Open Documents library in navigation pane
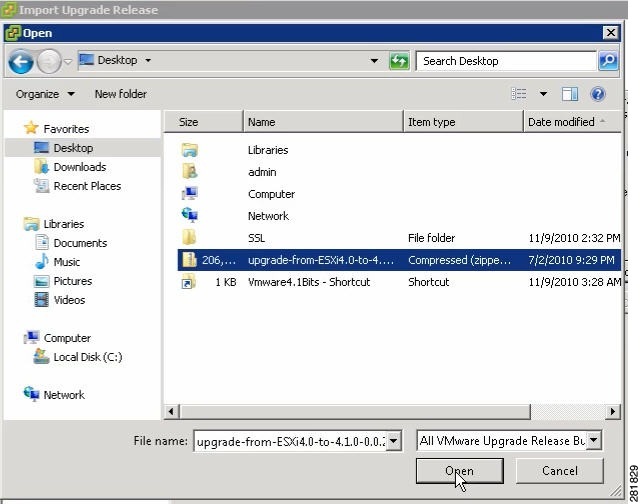Viewport: 641px width, 504px height. pyautogui.click(x=80, y=243)
